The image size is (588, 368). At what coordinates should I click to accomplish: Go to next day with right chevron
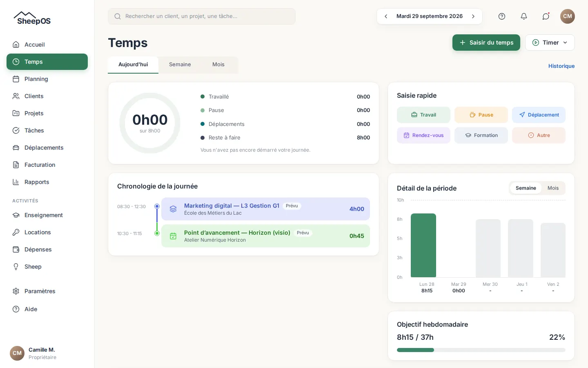coord(473,16)
